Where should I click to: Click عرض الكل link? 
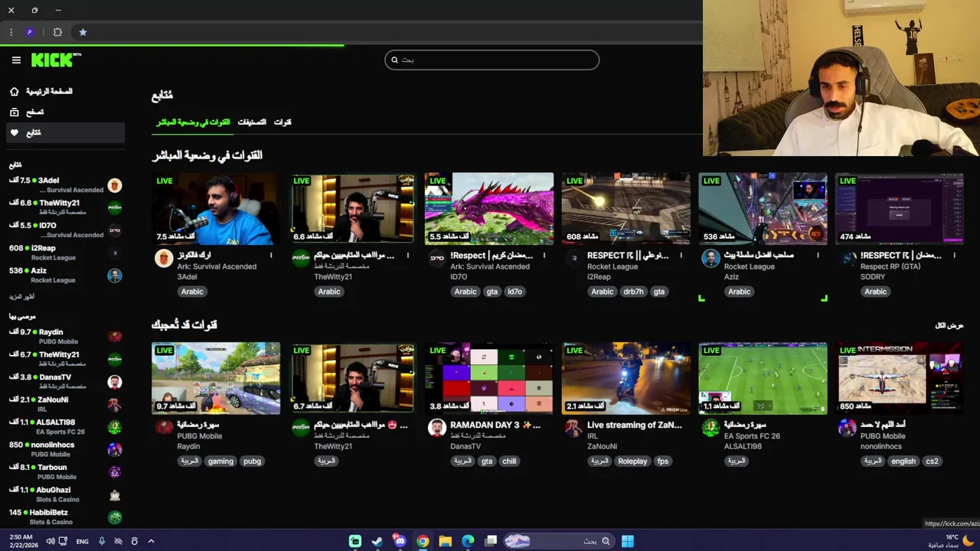coord(949,325)
